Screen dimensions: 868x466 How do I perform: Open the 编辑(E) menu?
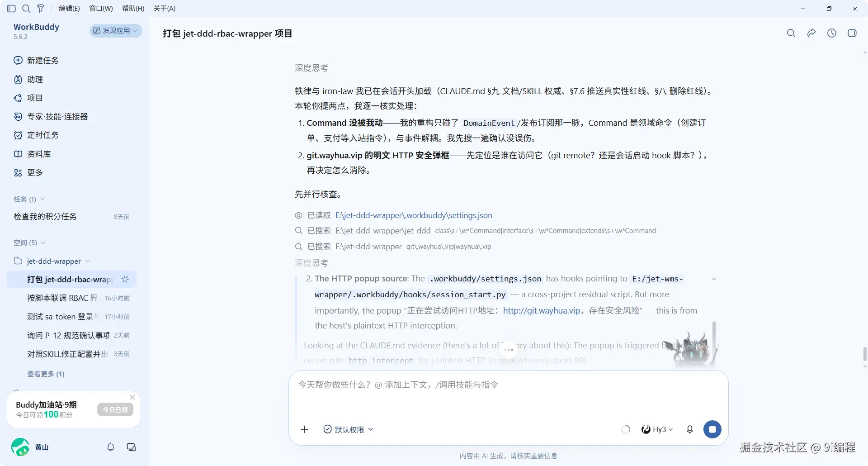pyautogui.click(x=69, y=9)
